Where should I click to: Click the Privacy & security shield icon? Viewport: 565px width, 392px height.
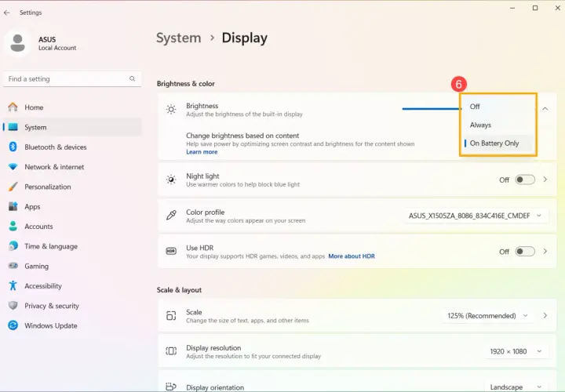13,306
